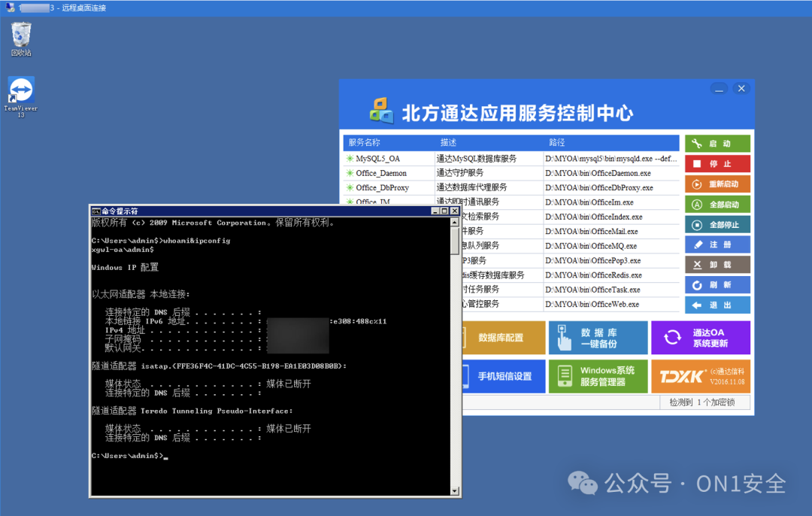This screenshot has height=516, width=812.
Task: Click the command prompt scrollbar up arrow
Action: (x=455, y=222)
